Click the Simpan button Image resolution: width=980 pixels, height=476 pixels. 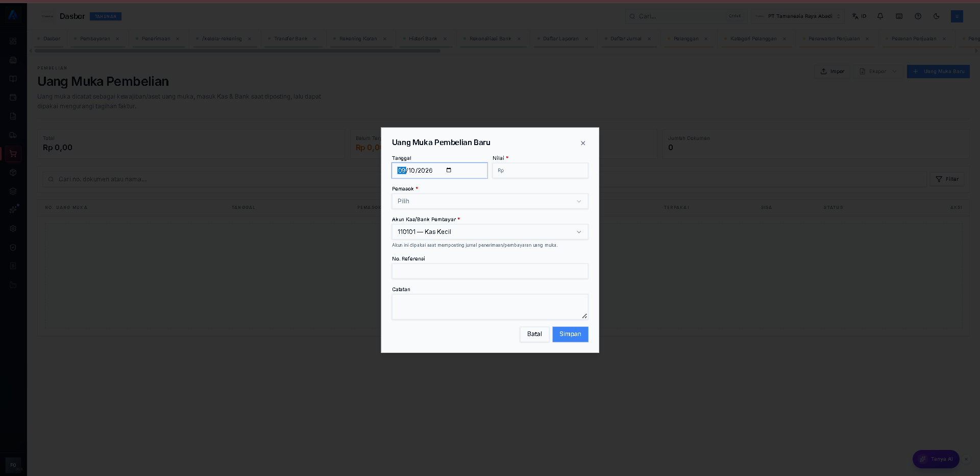[x=570, y=334]
